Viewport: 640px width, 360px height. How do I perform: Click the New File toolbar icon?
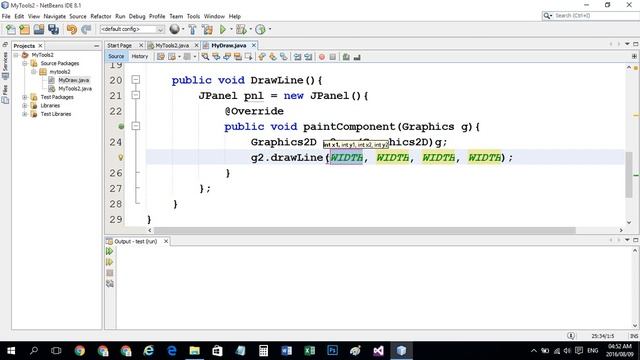tap(11, 29)
